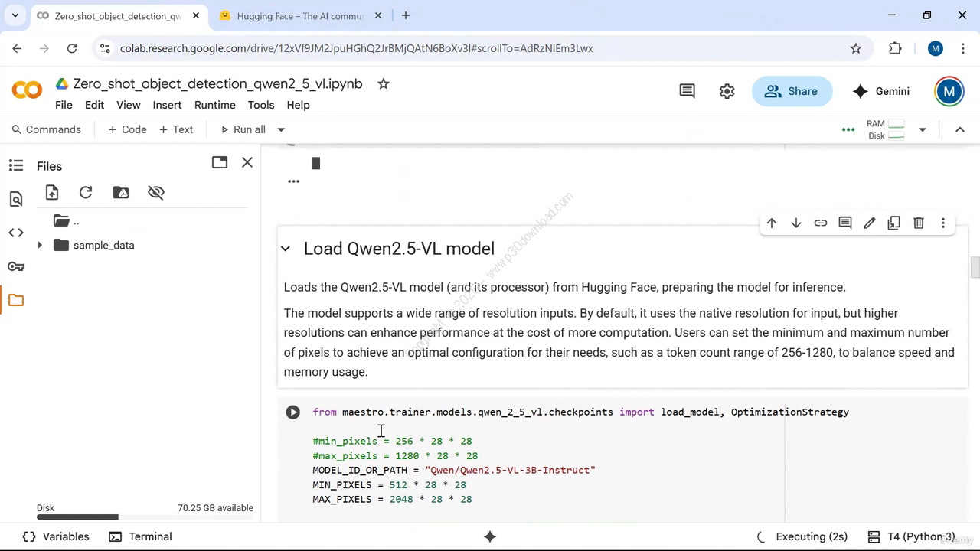Refresh the Files panel
Viewport: 980px width, 551px height.
click(x=86, y=193)
